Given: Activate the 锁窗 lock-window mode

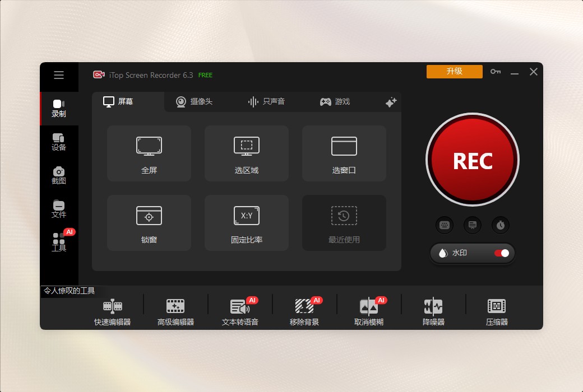Looking at the screenshot, I should [x=149, y=222].
